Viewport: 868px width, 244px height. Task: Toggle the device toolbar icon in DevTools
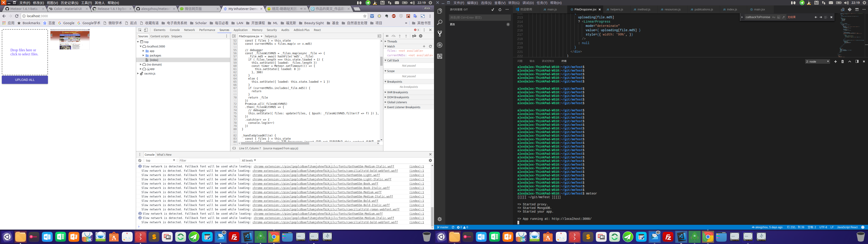tap(146, 30)
